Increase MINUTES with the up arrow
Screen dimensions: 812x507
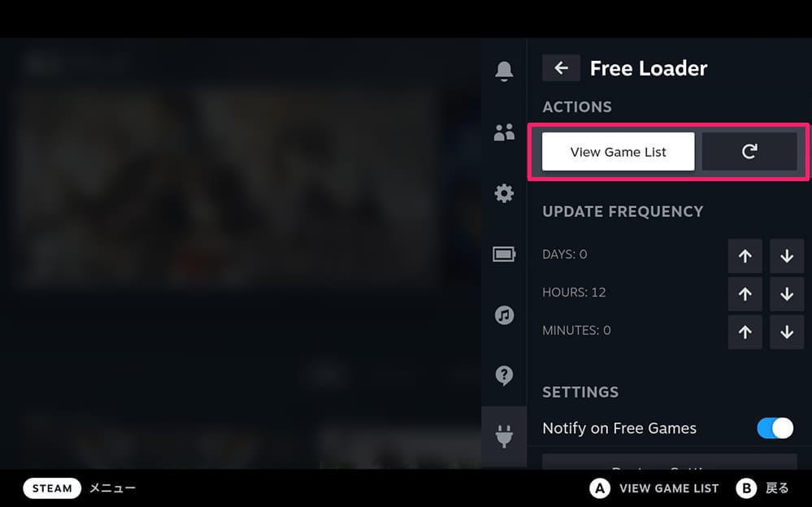745,332
